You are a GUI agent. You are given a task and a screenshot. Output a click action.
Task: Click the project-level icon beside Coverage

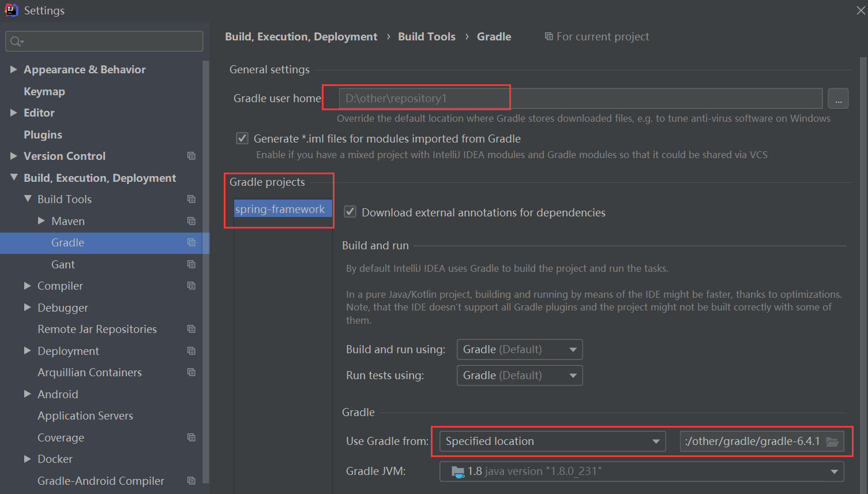point(191,437)
